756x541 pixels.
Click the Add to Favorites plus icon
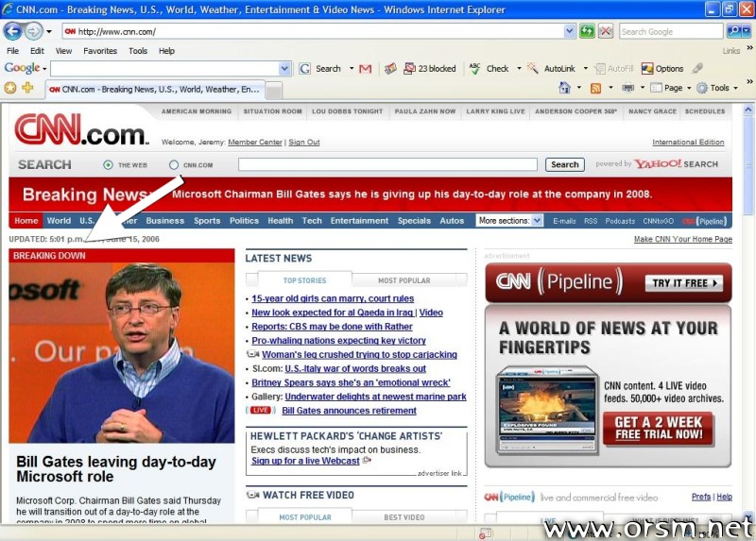[x=28, y=88]
